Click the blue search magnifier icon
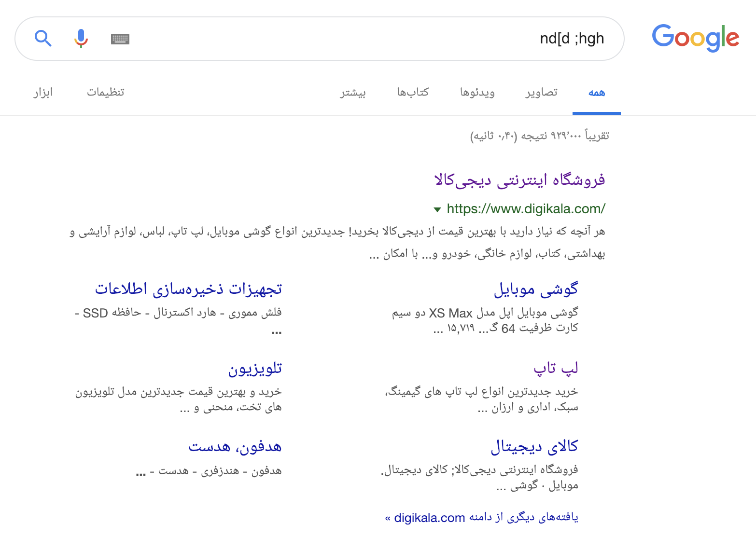Viewport: 756px width, 551px height. 43,38
